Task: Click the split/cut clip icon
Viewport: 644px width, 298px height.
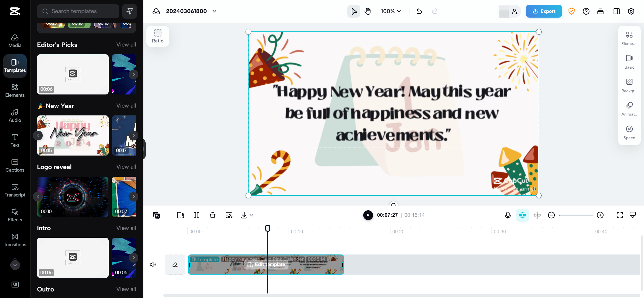Action: point(196,215)
